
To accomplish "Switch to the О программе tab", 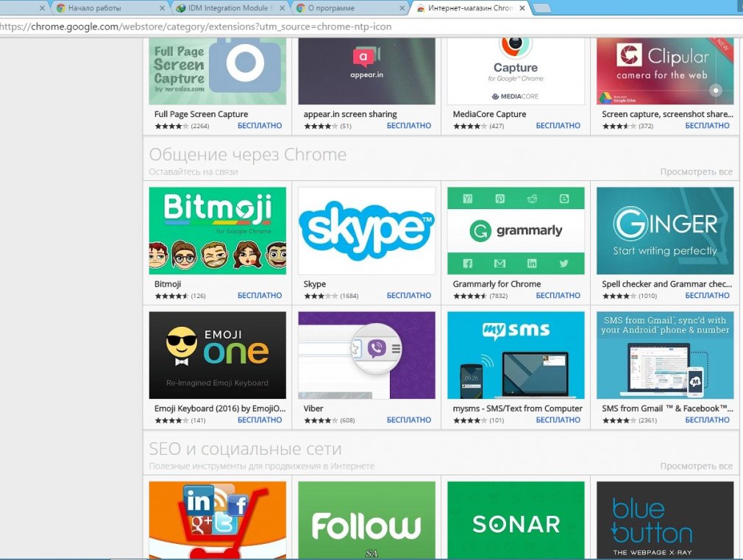I will tap(349, 8).
